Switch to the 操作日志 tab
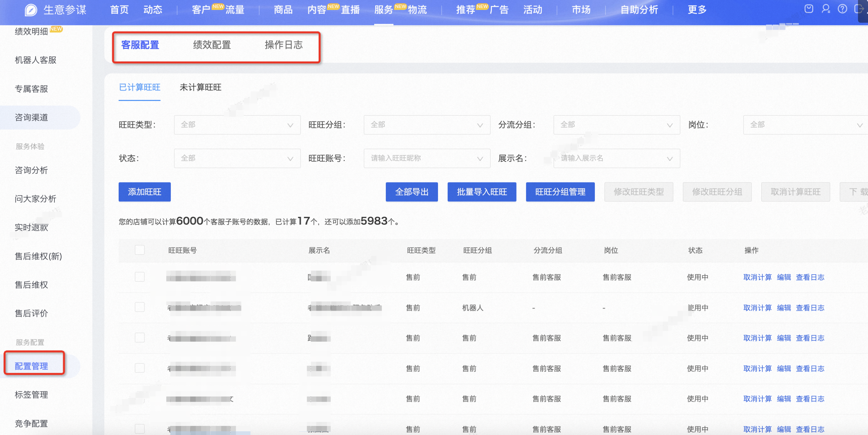The image size is (868, 435). tap(284, 45)
